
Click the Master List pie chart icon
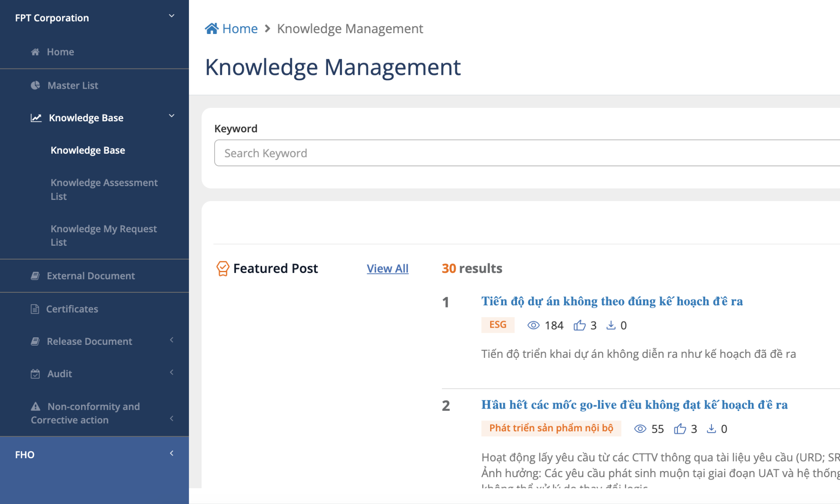pyautogui.click(x=35, y=85)
